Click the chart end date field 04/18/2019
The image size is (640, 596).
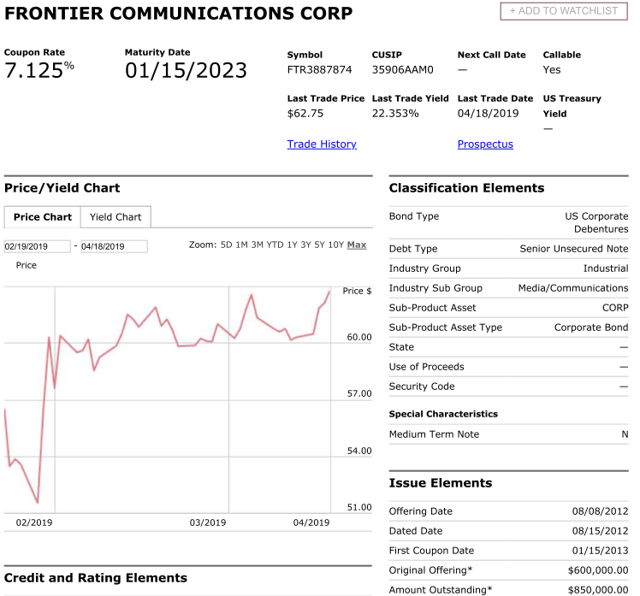[x=113, y=246]
